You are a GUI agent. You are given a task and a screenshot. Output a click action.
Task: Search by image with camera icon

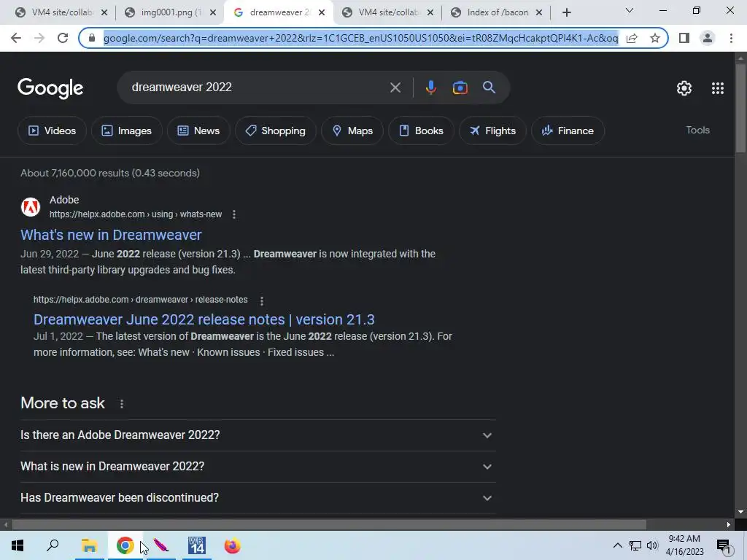460,87
